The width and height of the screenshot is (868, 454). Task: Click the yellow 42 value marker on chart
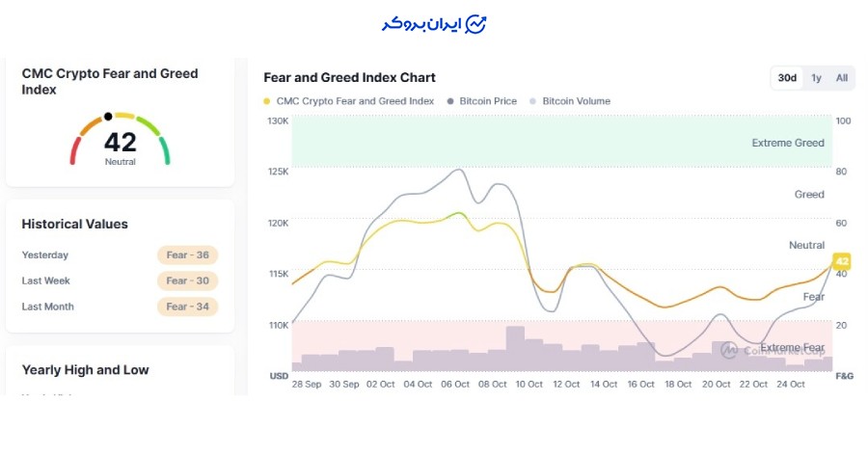pos(841,261)
